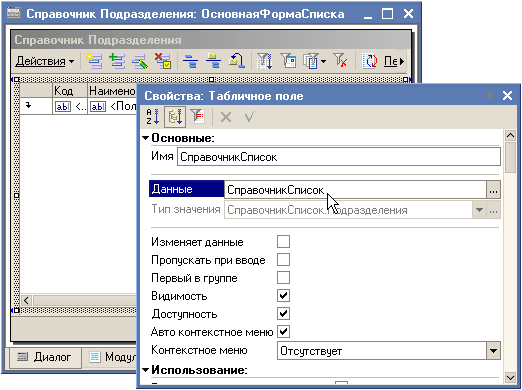Uncheck the Доступность checkbox
Image resolution: width=522 pixels, height=390 pixels.
283,314
